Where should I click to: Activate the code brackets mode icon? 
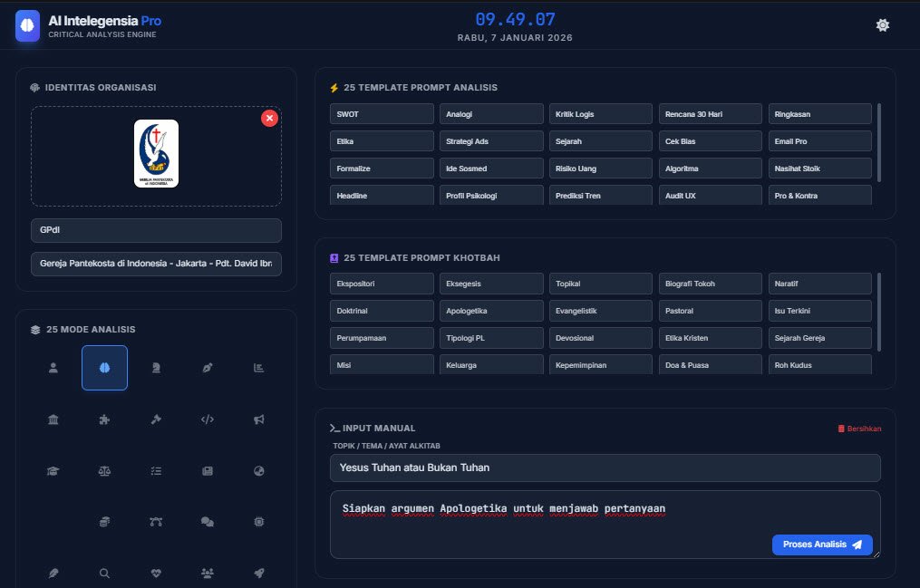208,419
